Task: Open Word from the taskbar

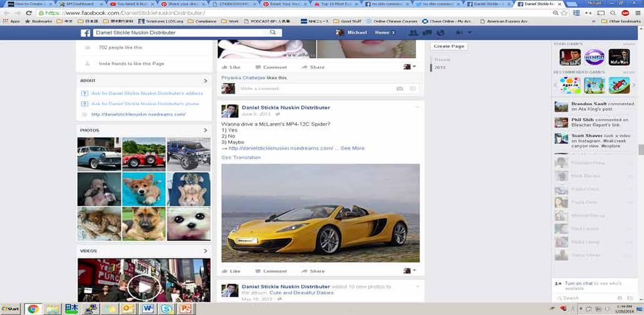Action: (x=147, y=309)
